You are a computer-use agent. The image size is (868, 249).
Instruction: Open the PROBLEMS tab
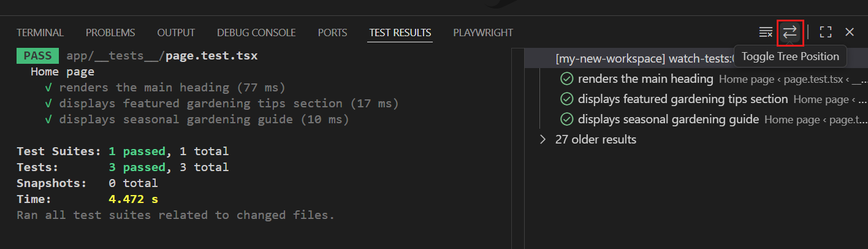pyautogui.click(x=110, y=33)
